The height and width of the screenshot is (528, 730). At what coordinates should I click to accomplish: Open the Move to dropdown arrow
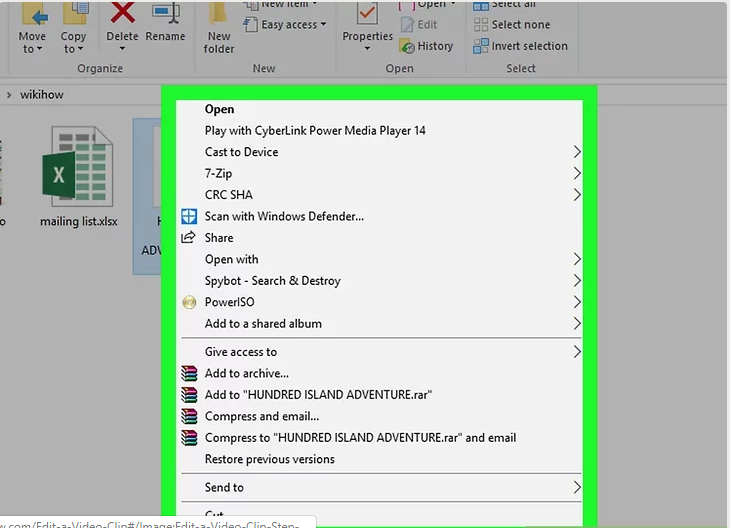[40, 48]
